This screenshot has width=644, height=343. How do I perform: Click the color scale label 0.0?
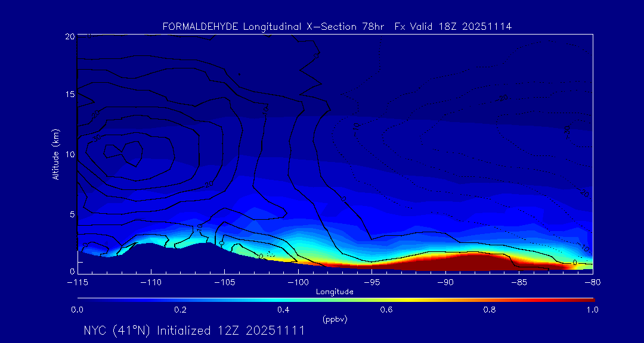pyautogui.click(x=77, y=310)
